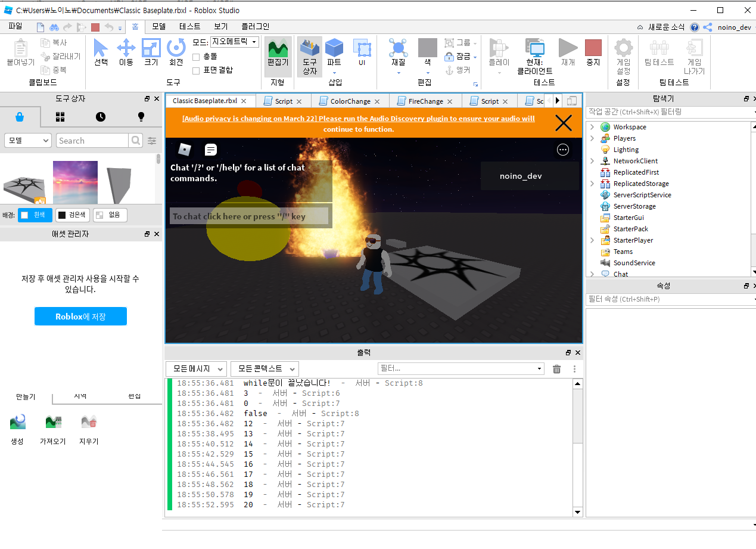The width and height of the screenshot is (756, 549).
Task: Toggle the 도구 상자 toolbox button
Action: (x=310, y=57)
